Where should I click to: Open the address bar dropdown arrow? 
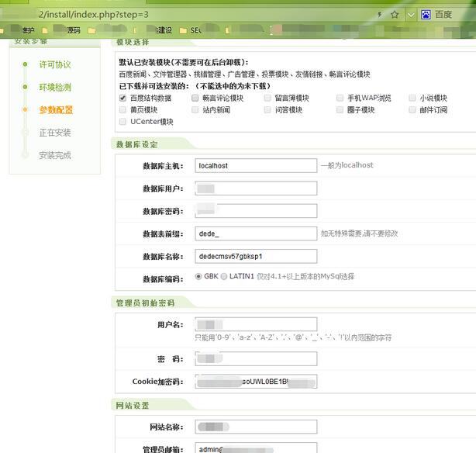(409, 14)
